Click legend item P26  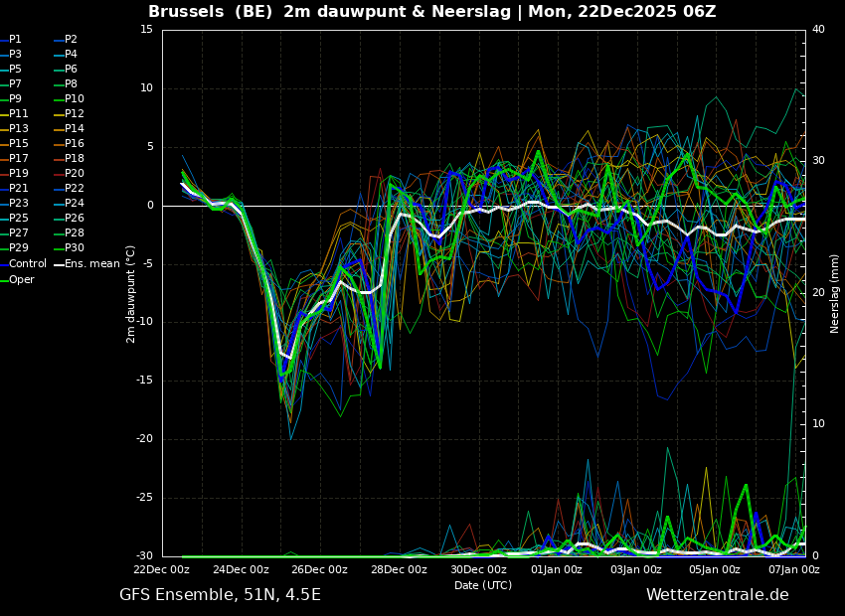pos(70,218)
